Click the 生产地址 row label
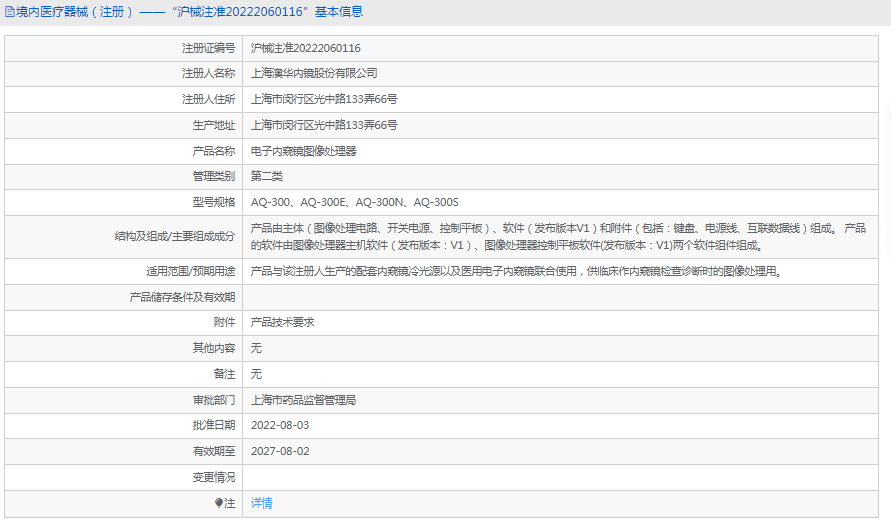891x526 pixels. pos(214,126)
